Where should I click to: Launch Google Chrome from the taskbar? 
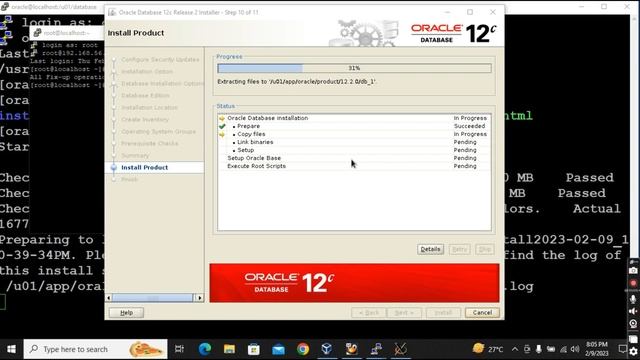pos(303,349)
